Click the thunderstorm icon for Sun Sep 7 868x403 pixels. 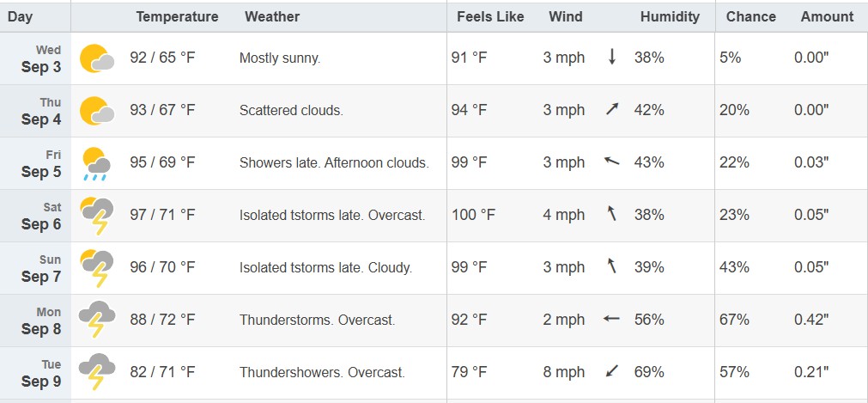click(97, 268)
